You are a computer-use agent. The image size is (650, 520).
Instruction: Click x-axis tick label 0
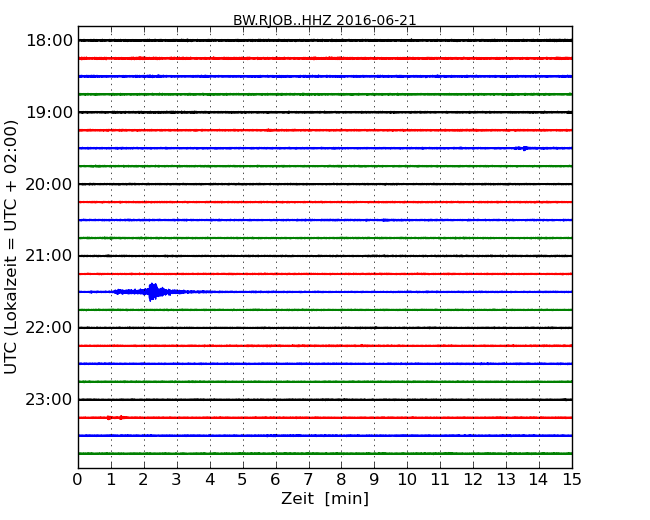click(78, 480)
